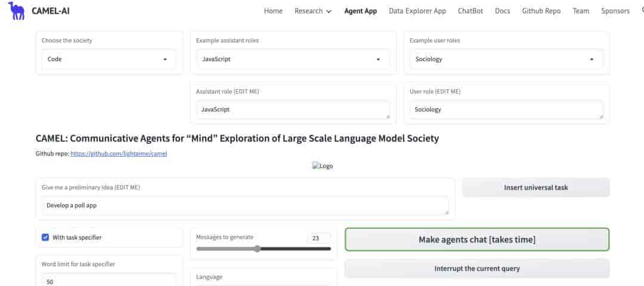Click the Messages to generate slider

(x=264, y=248)
